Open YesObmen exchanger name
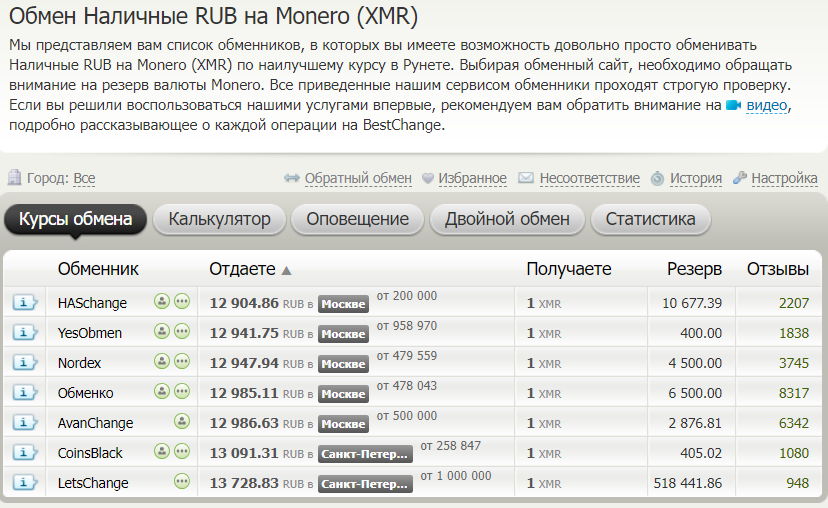The height and width of the screenshot is (508, 828). [x=90, y=333]
